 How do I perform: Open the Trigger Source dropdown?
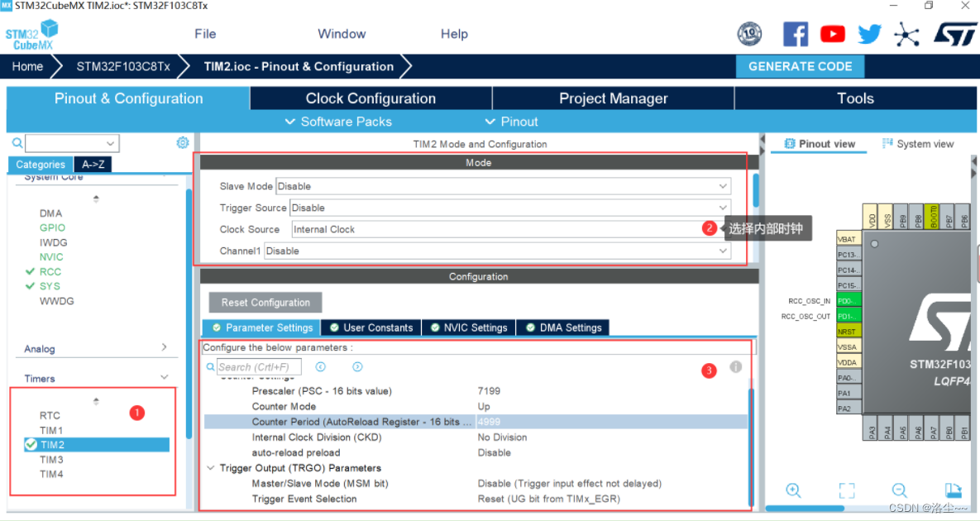tap(510, 208)
